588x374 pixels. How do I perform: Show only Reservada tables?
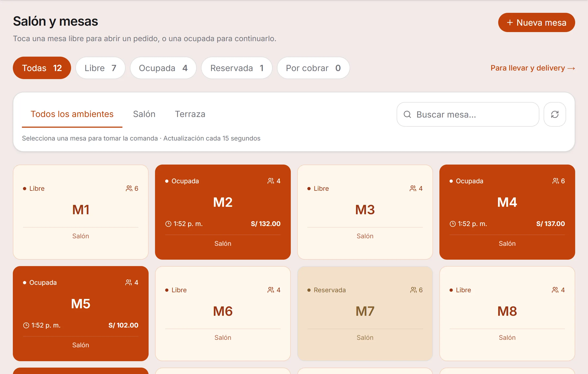237,68
